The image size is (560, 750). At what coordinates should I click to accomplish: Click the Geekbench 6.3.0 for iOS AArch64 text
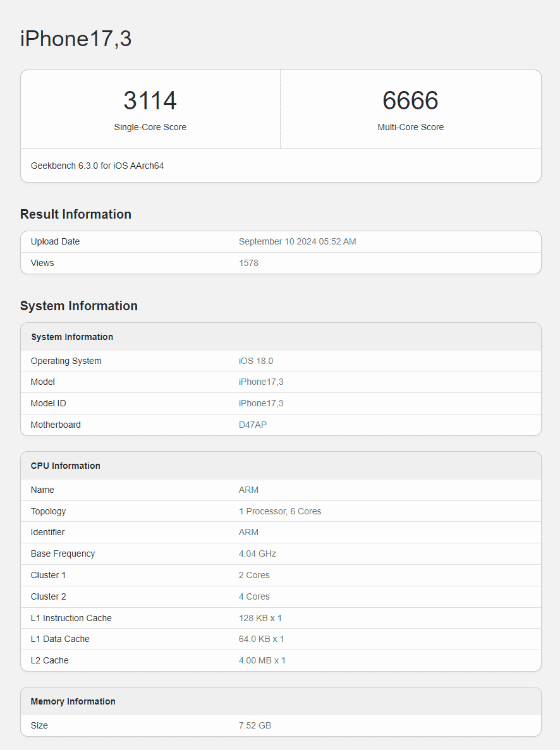click(97, 166)
